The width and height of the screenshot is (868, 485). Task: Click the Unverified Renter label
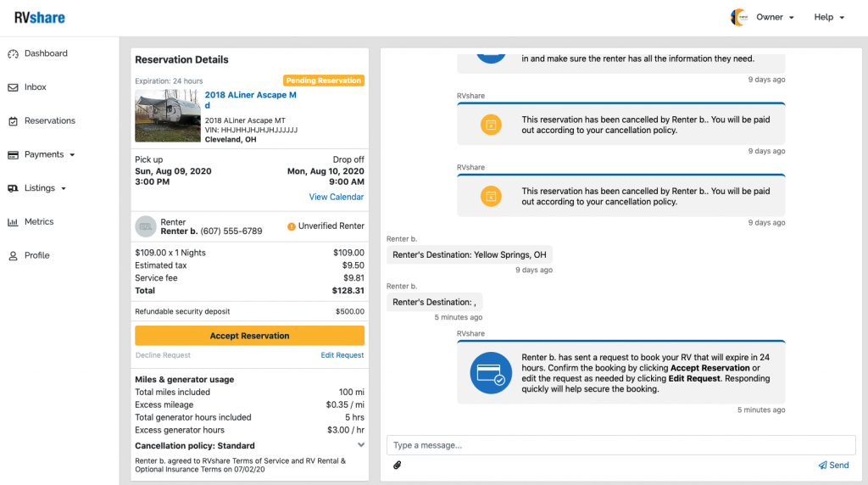coord(331,226)
